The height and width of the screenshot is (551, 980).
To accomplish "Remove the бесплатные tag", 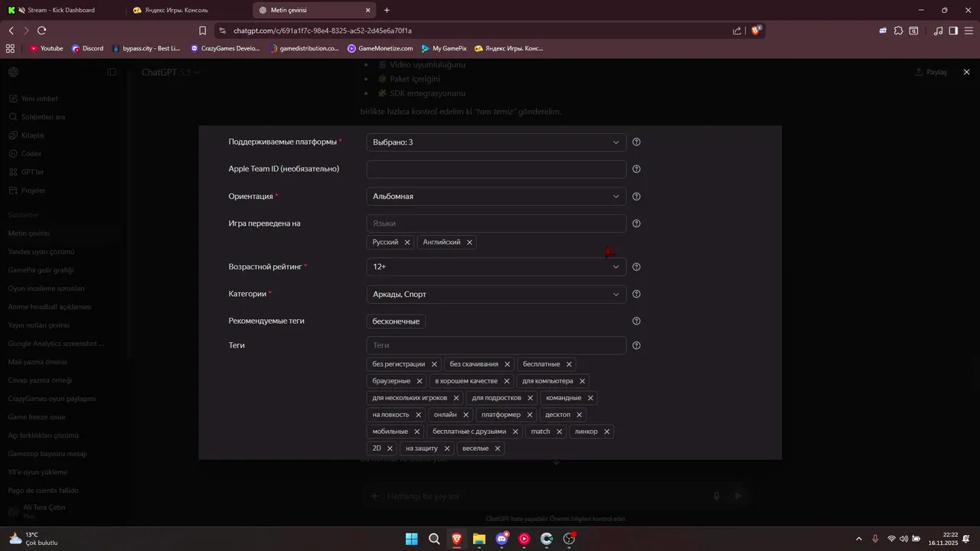I will point(569,364).
